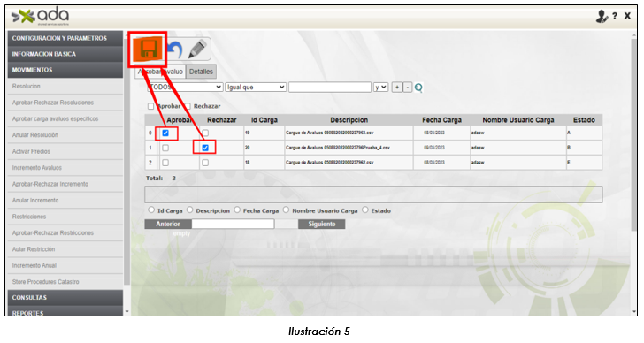Open Anular Resolución in Movimientos menu
Viewport: 644px width, 343px height.
[x=35, y=135]
